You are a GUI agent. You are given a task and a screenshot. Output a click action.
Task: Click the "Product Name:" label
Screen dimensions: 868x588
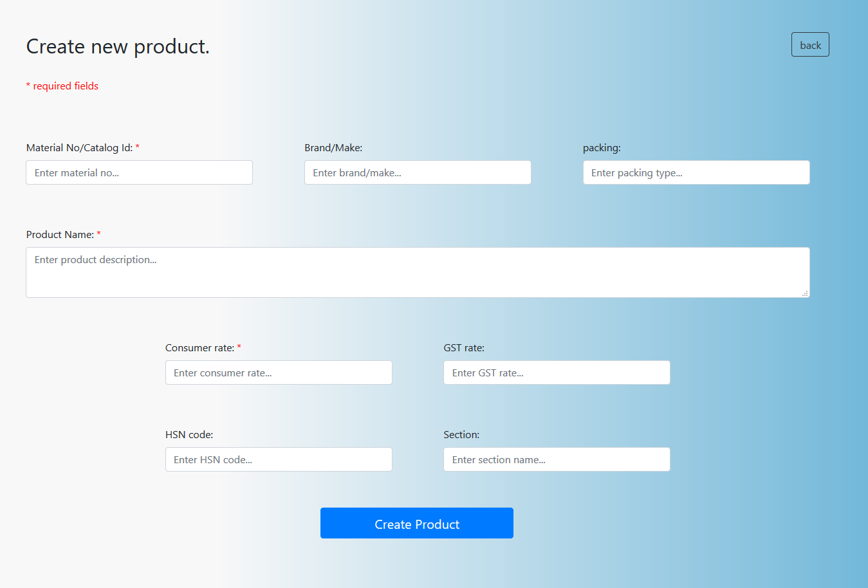[60, 235]
